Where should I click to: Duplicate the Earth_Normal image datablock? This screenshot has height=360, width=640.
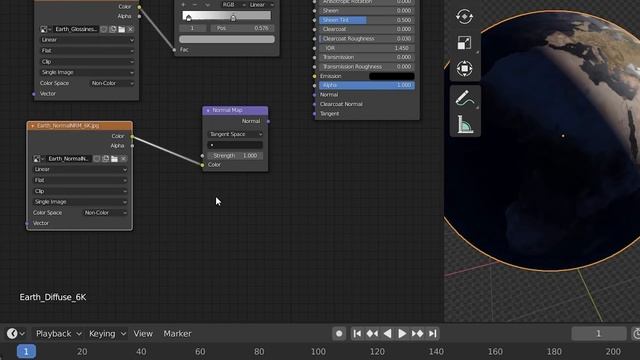[x=106, y=158]
